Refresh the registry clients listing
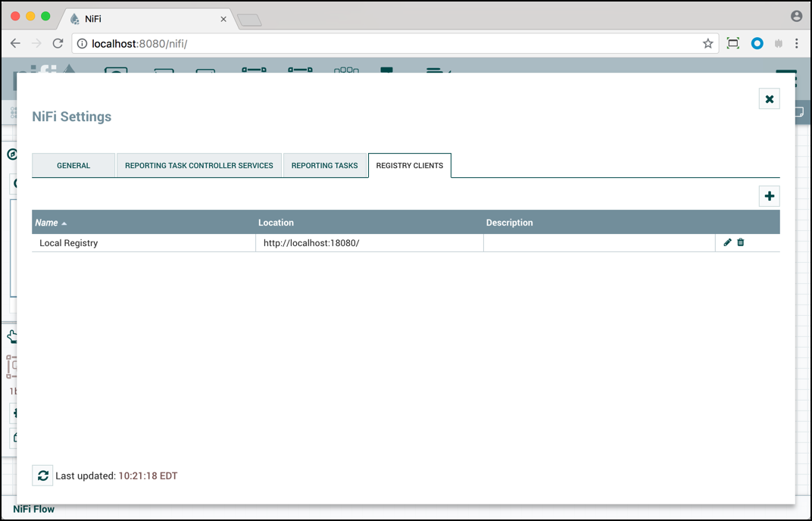Screen dimensions: 812x521 tap(42, 475)
